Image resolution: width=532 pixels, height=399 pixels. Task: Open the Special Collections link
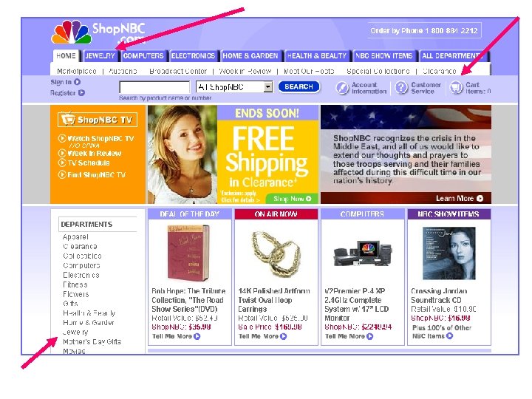(x=378, y=71)
